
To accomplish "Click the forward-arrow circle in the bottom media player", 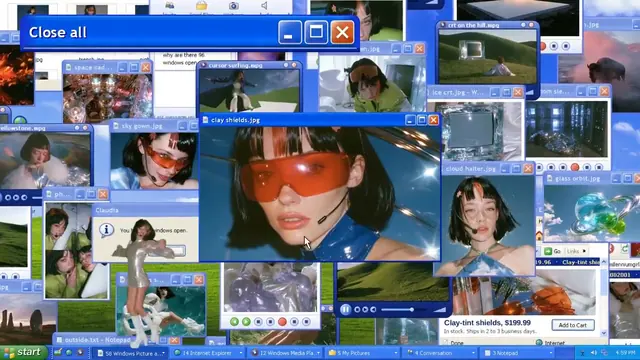I will coord(365,310).
